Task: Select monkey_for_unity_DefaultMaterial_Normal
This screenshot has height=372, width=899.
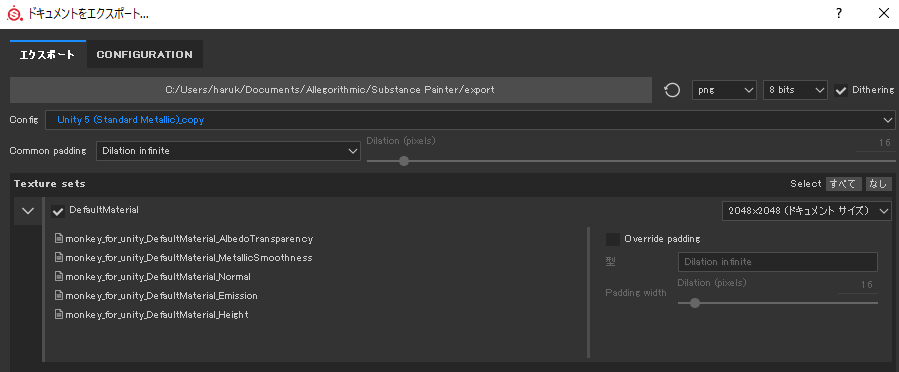Action: [158, 276]
